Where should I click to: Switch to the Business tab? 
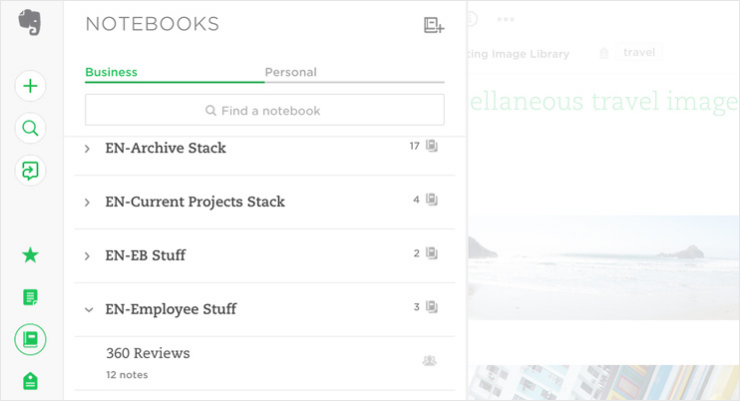tap(112, 72)
